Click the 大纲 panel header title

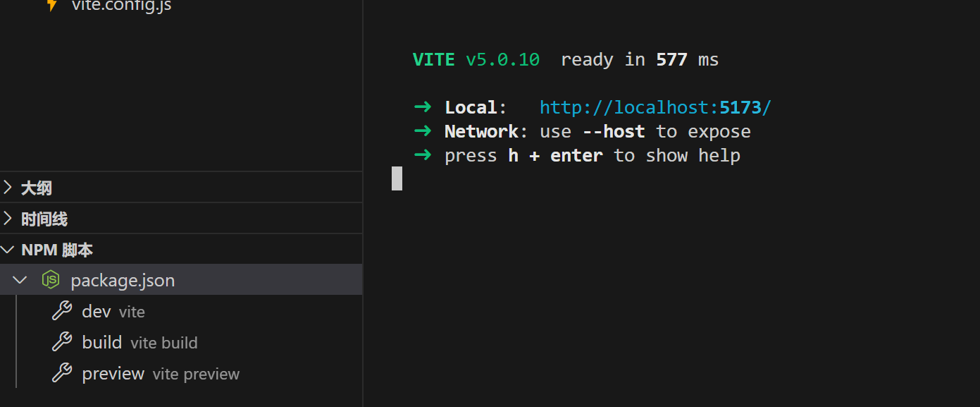tap(37, 188)
